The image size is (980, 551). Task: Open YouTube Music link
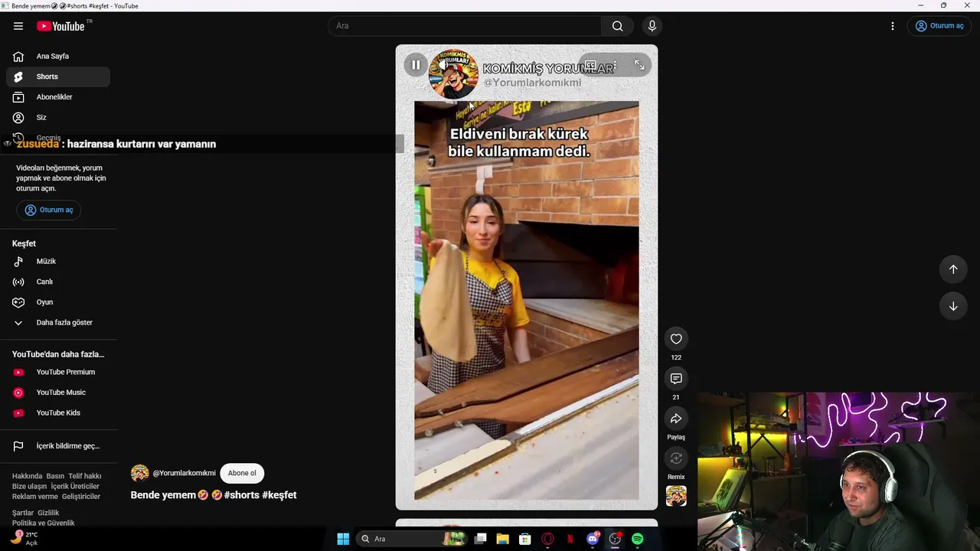pyautogui.click(x=58, y=393)
